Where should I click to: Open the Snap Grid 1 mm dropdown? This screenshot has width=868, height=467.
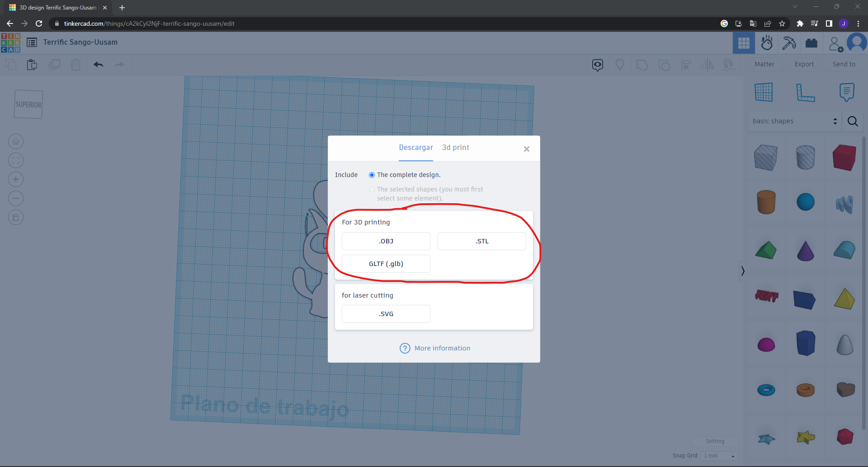(x=719, y=456)
